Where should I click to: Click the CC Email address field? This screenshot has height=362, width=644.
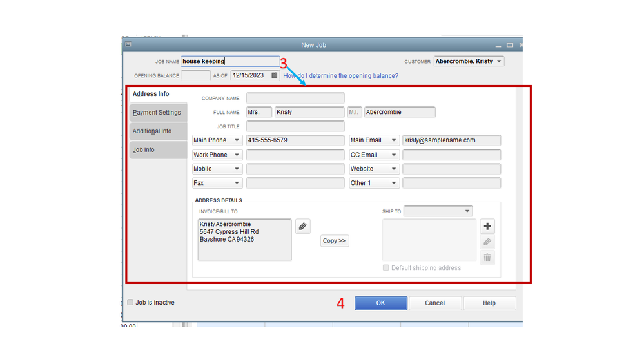(x=451, y=155)
